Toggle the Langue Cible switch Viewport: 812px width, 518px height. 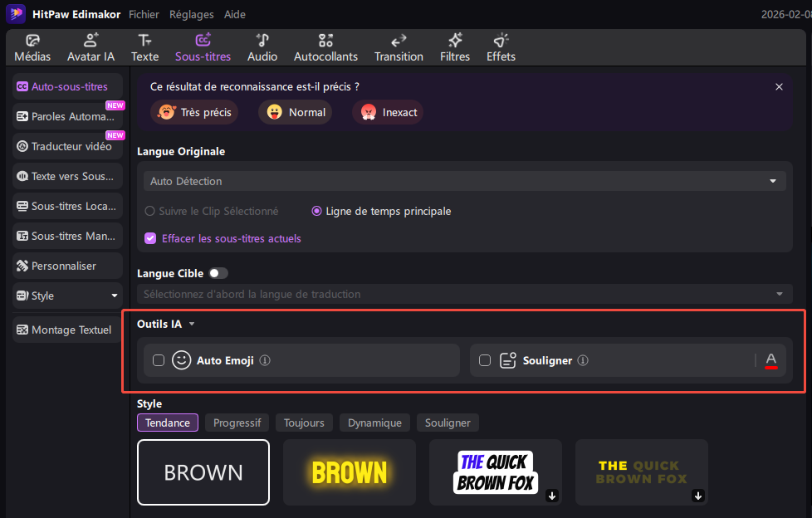click(218, 273)
